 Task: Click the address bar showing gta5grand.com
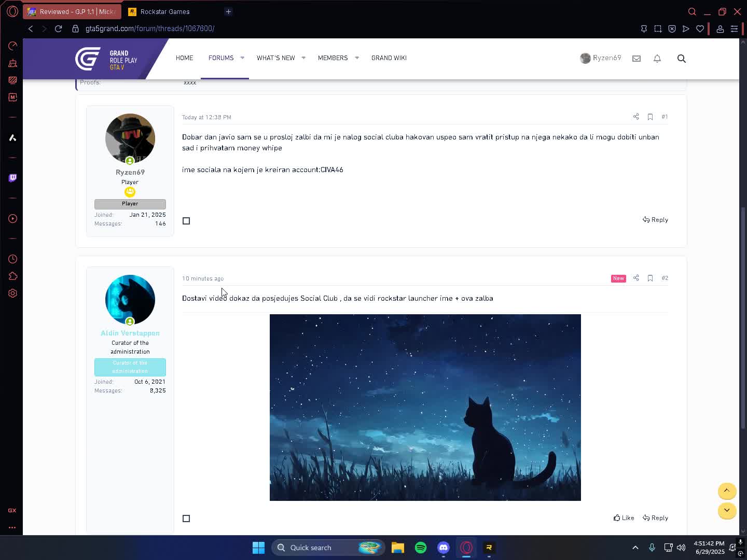point(150,29)
